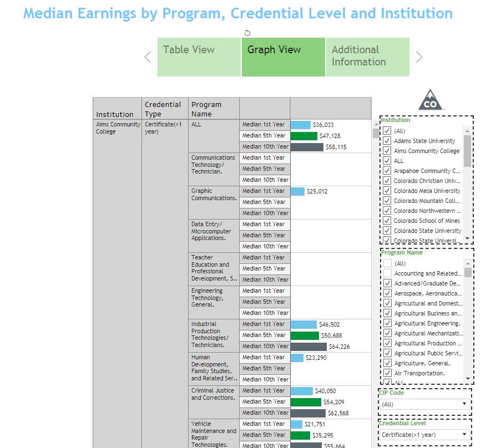Uncheck Agricultural Mechanizati... program
This screenshot has height=448, width=486.
tap(387, 333)
